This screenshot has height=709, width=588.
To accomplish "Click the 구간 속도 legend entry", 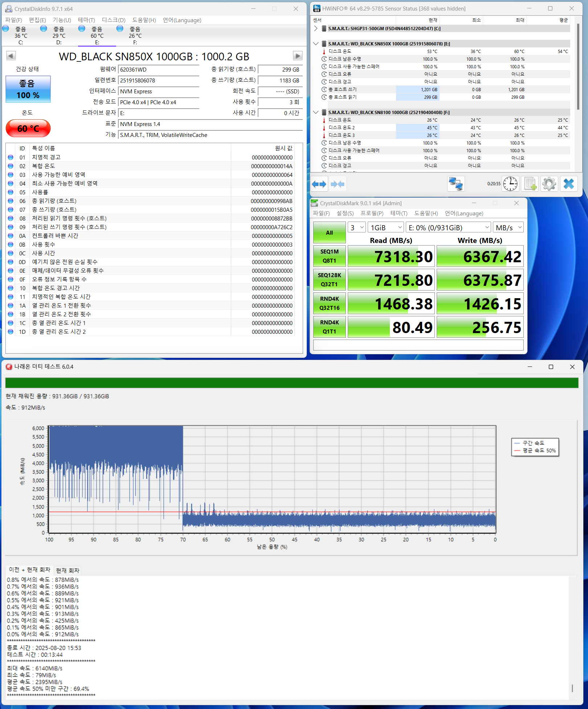I will click(529, 443).
